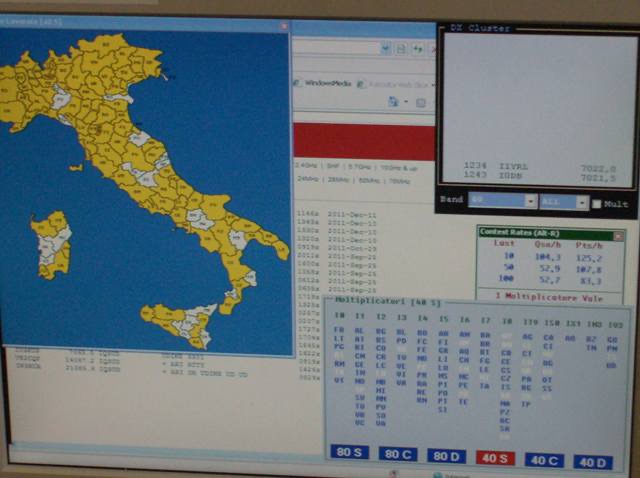Switch multipliers to 40 D
Viewport: 640px width, 478px height.
[593, 462]
